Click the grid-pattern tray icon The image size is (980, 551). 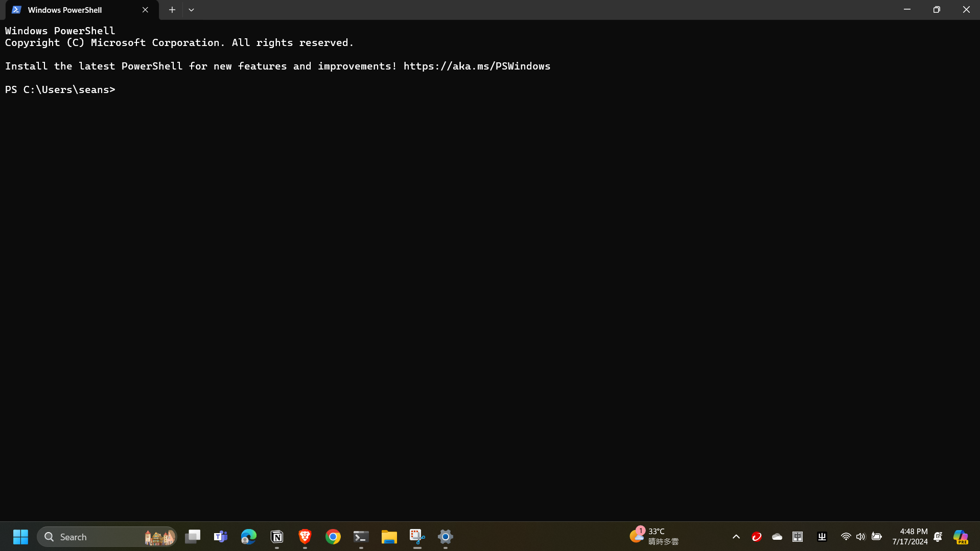(x=798, y=537)
